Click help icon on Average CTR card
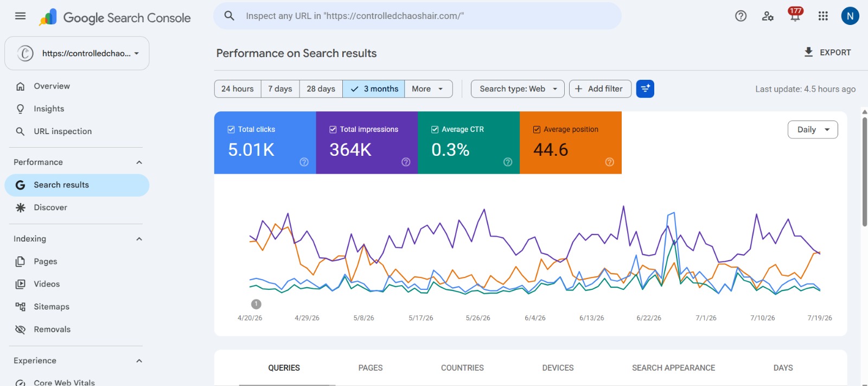The width and height of the screenshot is (868, 386). coord(508,162)
